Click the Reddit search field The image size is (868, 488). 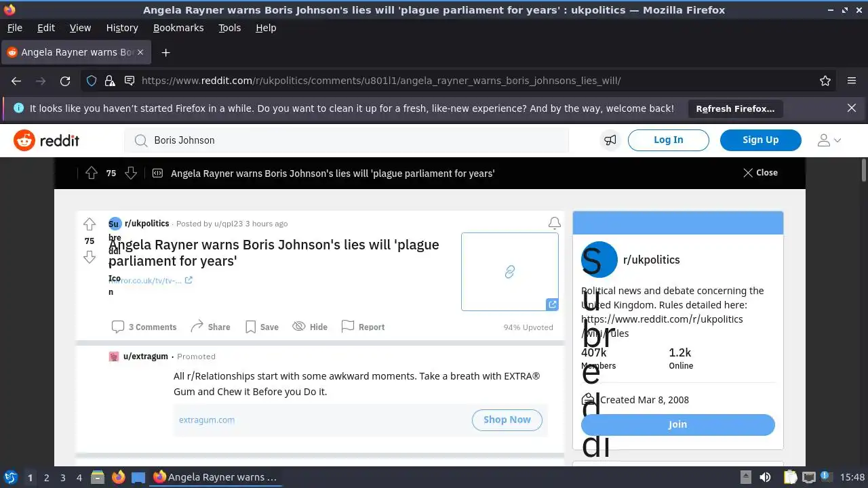[x=346, y=140]
